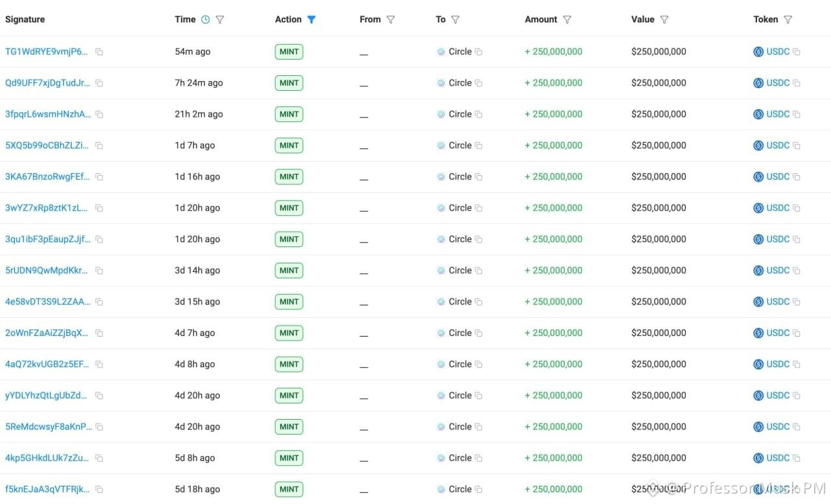Open USDC token in 5d 18h ago row
The width and height of the screenshot is (831, 504).
pyautogui.click(x=778, y=489)
